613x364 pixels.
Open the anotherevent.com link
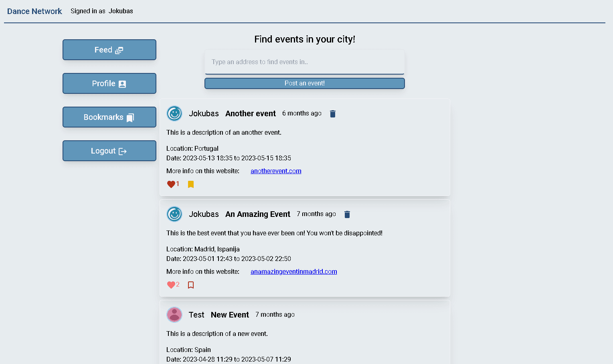(276, 171)
